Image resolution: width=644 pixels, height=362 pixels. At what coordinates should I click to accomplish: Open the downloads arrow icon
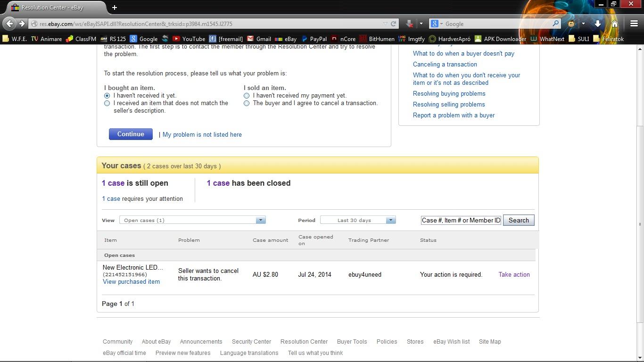[598, 24]
